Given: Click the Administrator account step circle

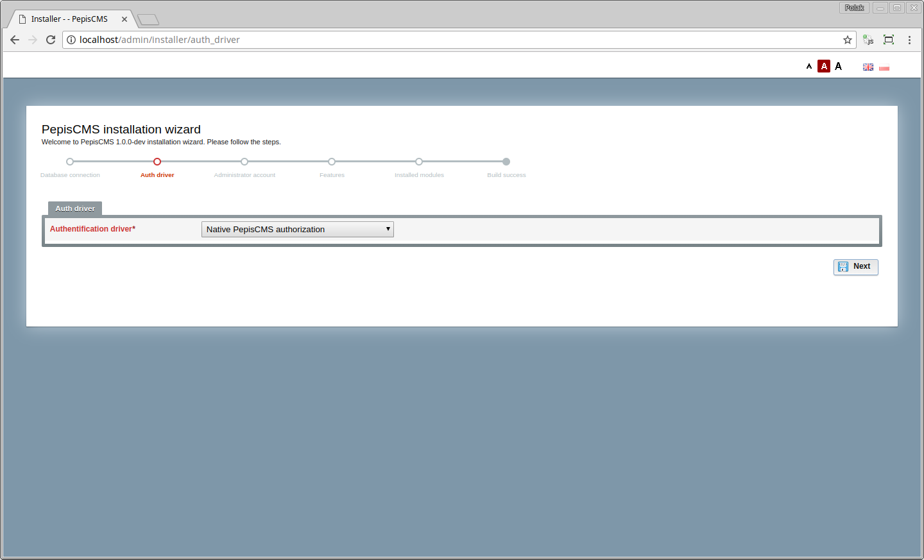Looking at the screenshot, I should coord(244,162).
